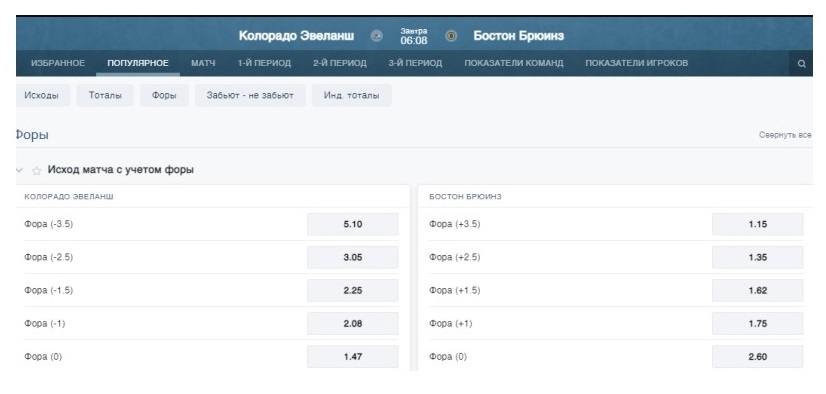Click the Исход матча с учетом форы title
The image size is (826, 394).
[121, 170]
